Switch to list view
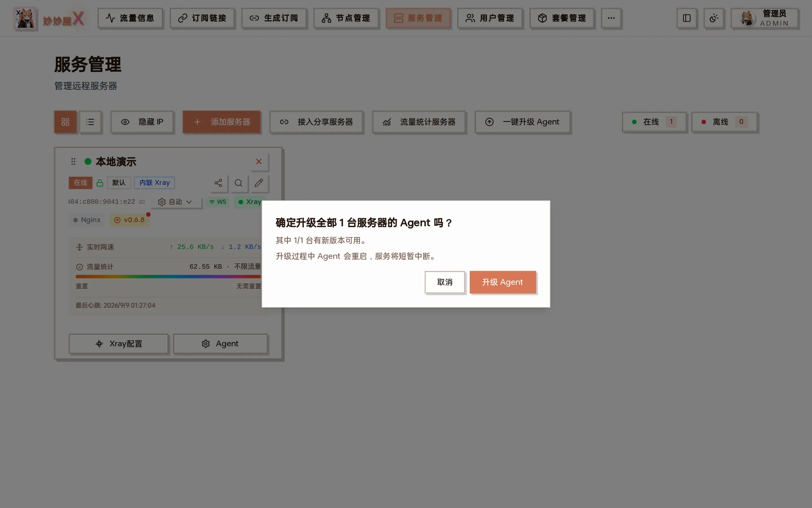The image size is (812, 508). click(x=90, y=122)
